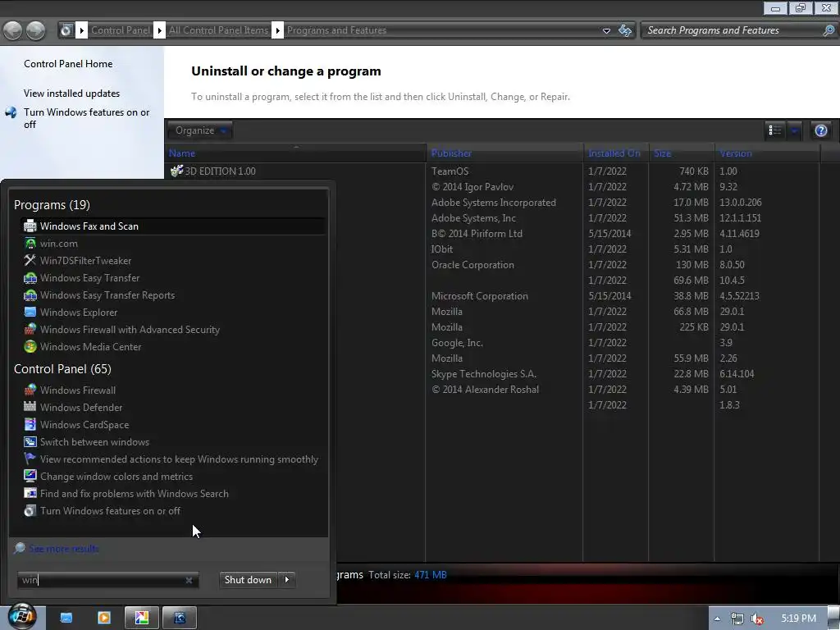Expand arrow before Control Panel breadcrumb
The height and width of the screenshot is (630, 840).
(x=81, y=30)
